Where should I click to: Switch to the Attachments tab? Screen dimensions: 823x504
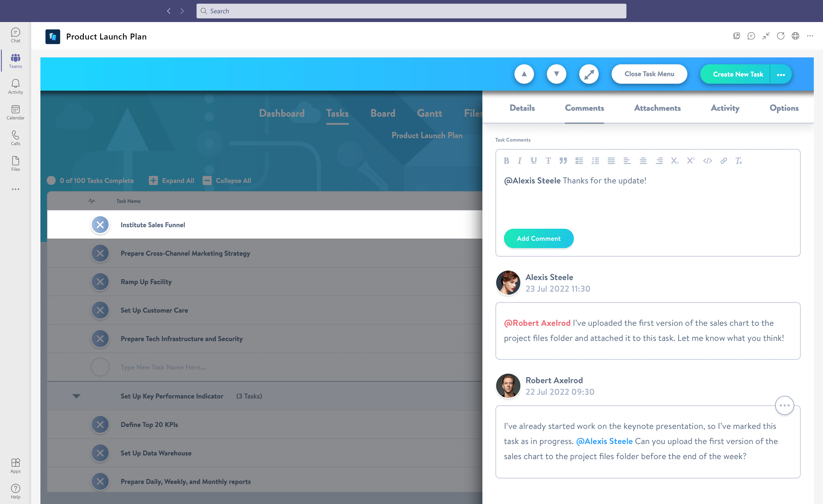tap(657, 108)
